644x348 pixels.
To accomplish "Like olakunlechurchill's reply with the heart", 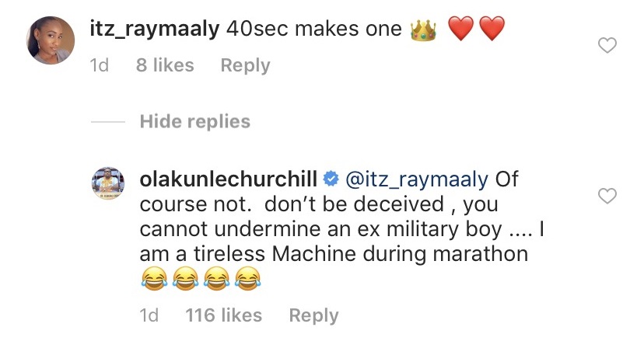I will click(x=606, y=196).
